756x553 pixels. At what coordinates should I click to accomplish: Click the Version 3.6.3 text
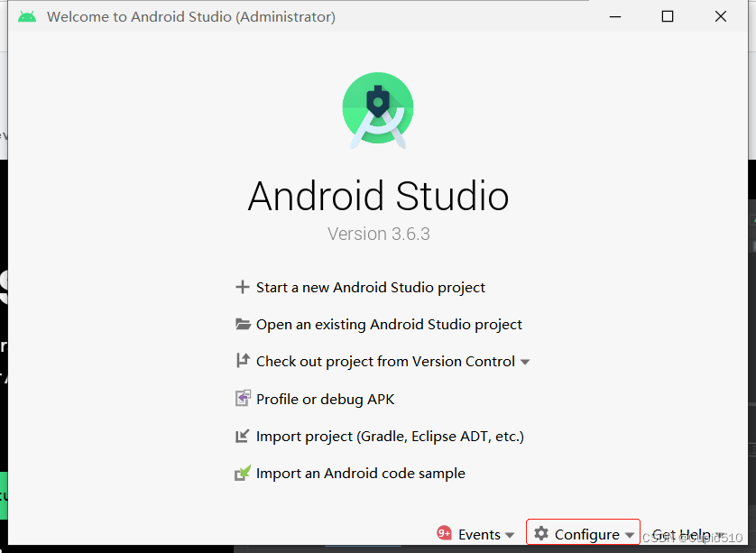click(x=379, y=234)
